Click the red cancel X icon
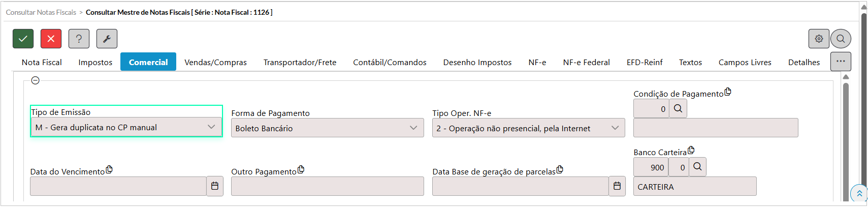 coord(51,39)
